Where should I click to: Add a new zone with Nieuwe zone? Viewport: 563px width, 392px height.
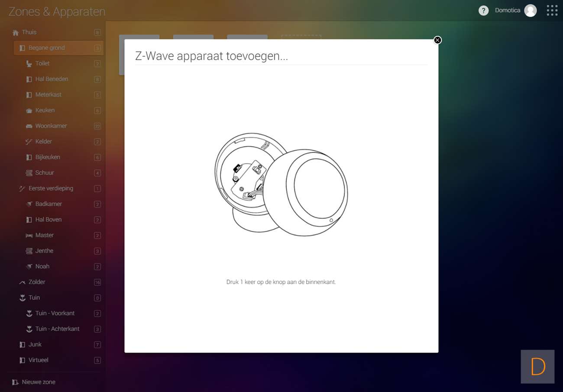pos(34,382)
